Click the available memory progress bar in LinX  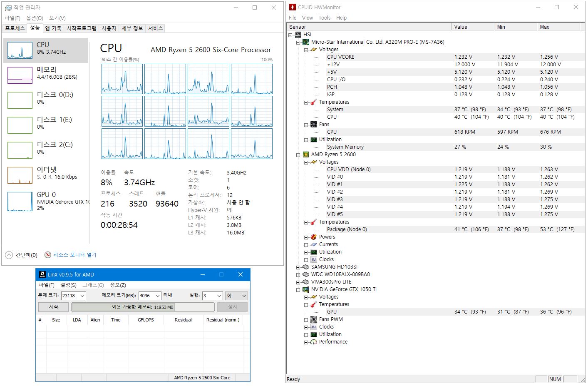pyautogui.click(x=143, y=307)
